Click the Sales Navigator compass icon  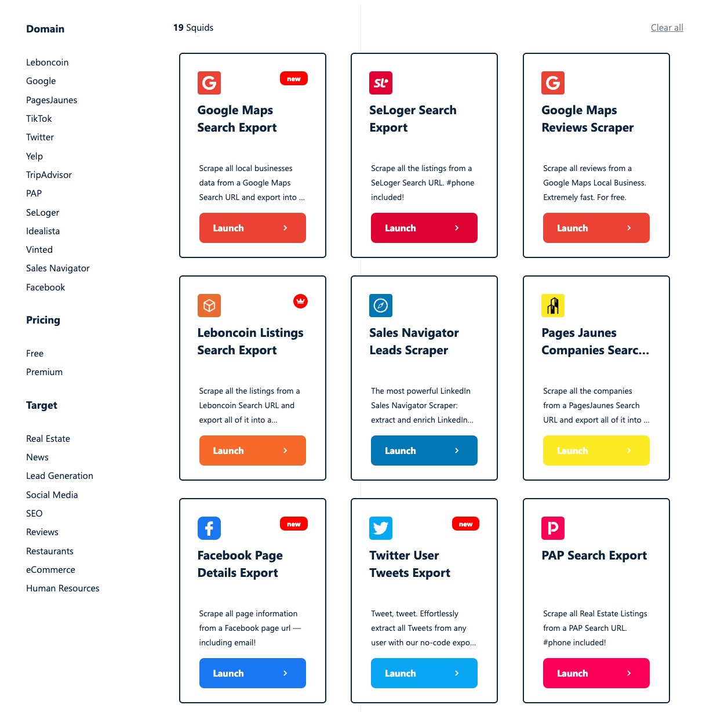tap(381, 306)
